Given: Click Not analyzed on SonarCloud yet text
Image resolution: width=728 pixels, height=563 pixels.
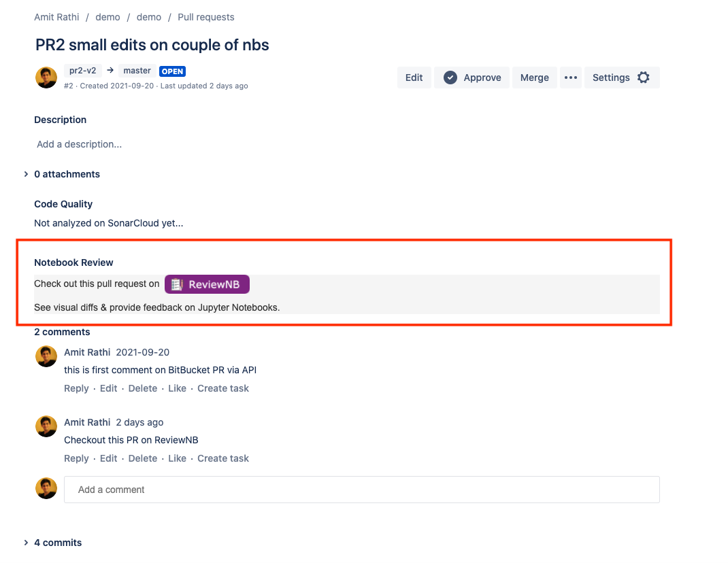Looking at the screenshot, I should pos(109,223).
